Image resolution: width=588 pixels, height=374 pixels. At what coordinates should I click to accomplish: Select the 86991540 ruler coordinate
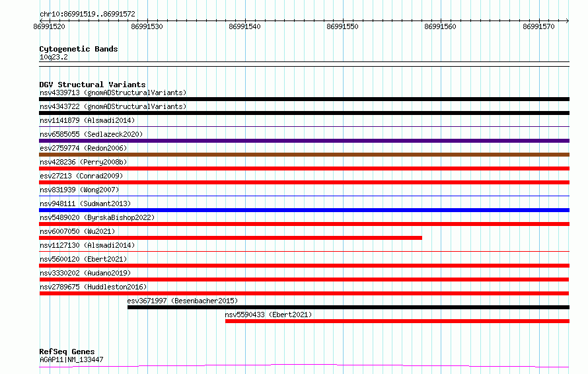(x=244, y=26)
